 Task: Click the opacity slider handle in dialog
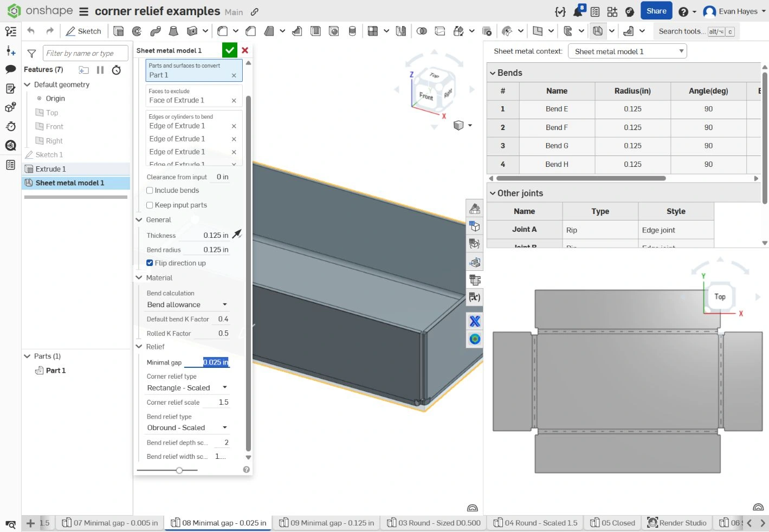point(179,470)
